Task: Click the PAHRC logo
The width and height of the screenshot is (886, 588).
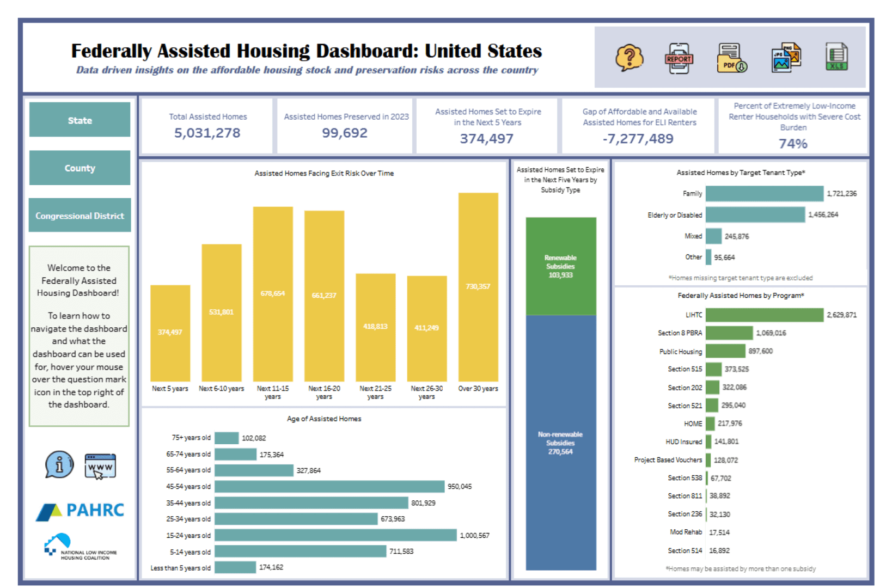Action: tap(80, 511)
